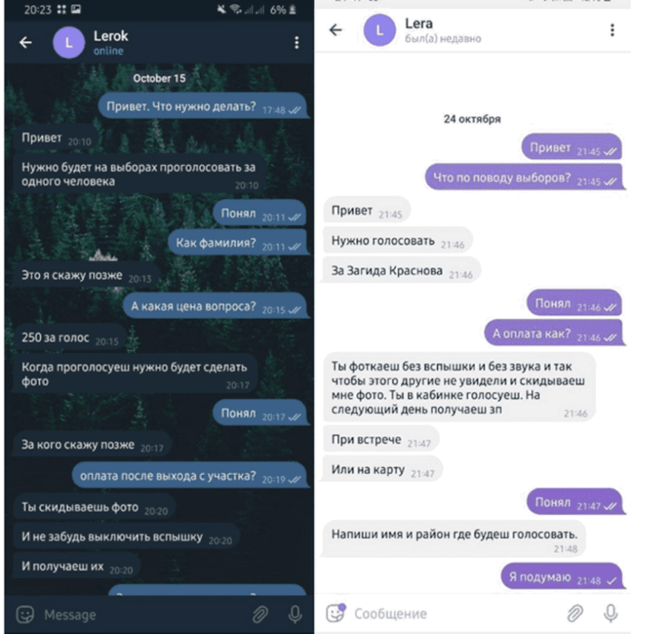Tap voice message microphone in light chat
The width and height of the screenshot is (672, 634).
tap(610, 613)
